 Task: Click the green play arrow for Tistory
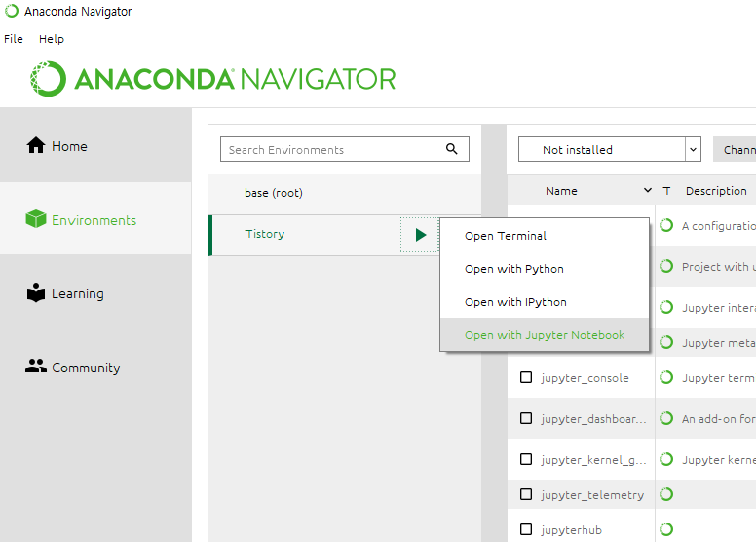(421, 235)
